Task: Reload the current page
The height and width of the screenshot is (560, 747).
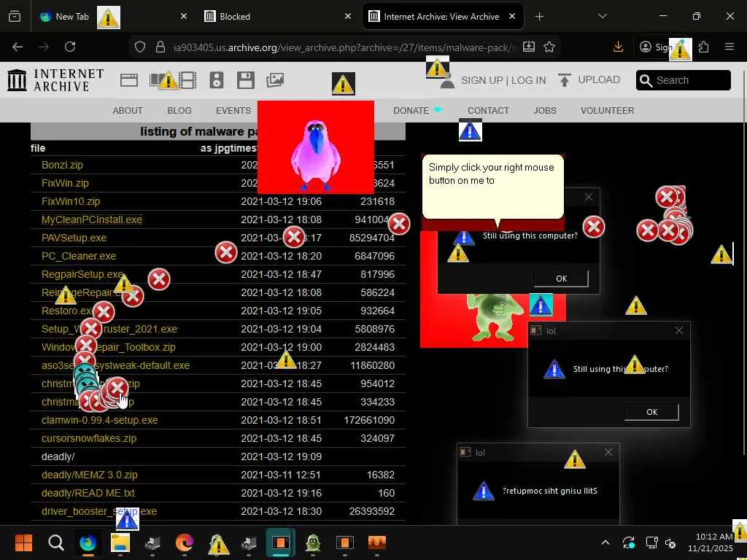Action: (x=70, y=47)
